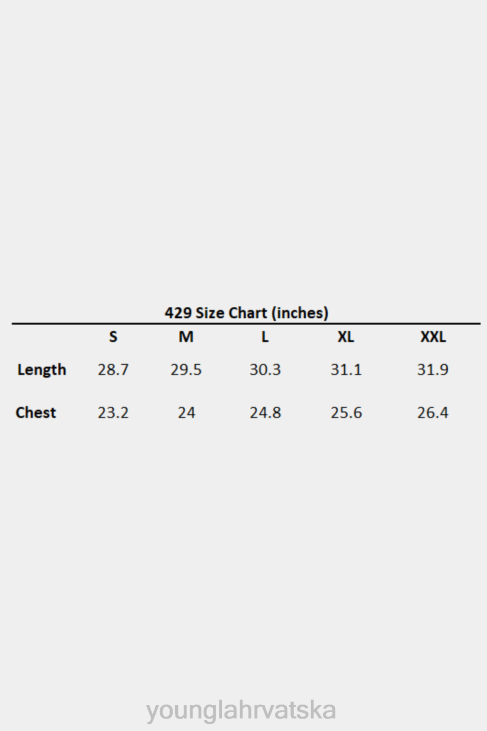Click the 28.7 length value for S
The width and height of the screenshot is (487, 731).
tap(113, 370)
